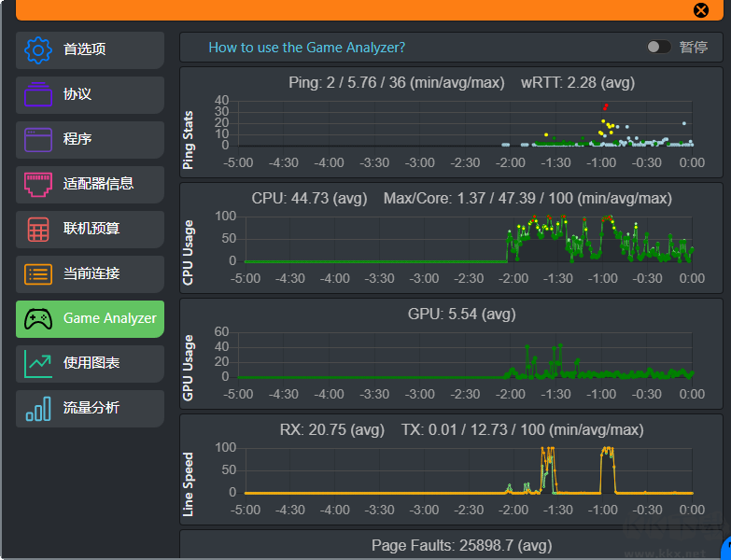Close the panel with the X button

coord(701,10)
